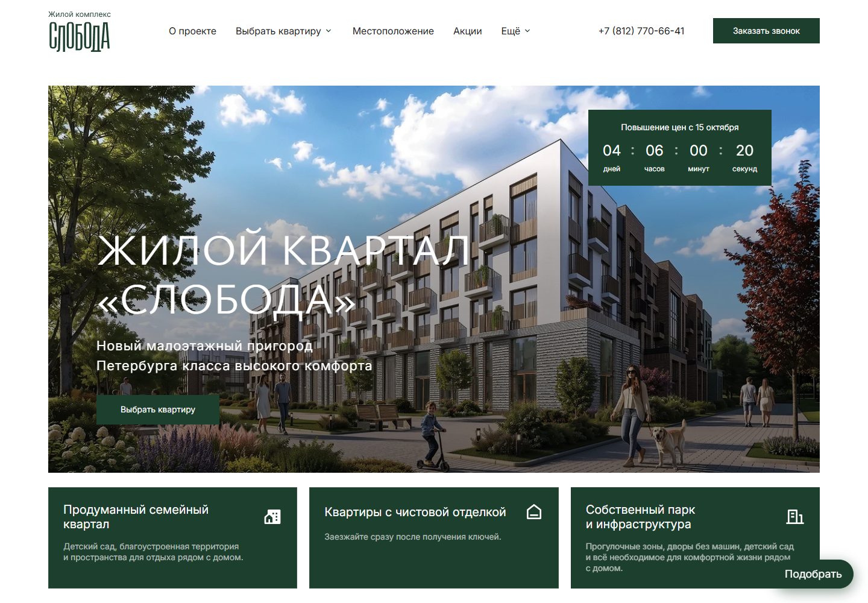Click the countdown days value '04'

click(x=612, y=150)
